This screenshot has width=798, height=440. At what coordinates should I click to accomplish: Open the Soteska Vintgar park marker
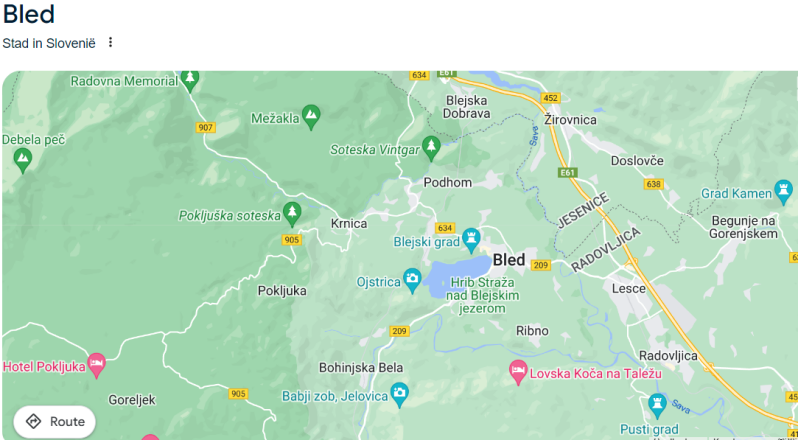432,149
